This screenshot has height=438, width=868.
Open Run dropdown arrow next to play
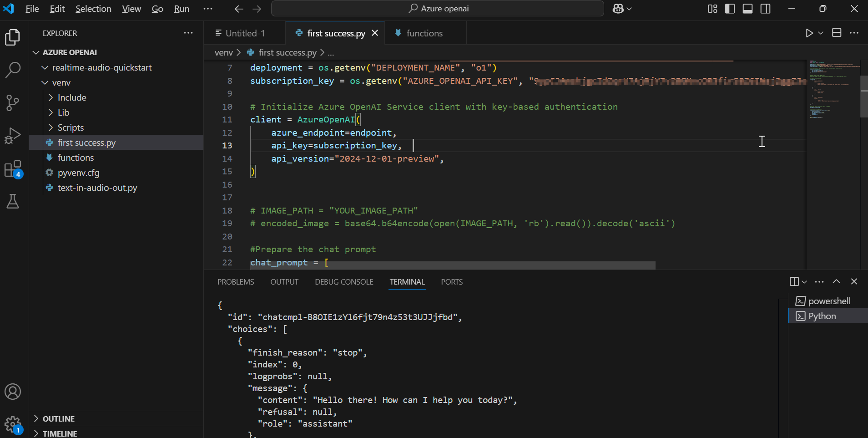pyautogui.click(x=821, y=33)
